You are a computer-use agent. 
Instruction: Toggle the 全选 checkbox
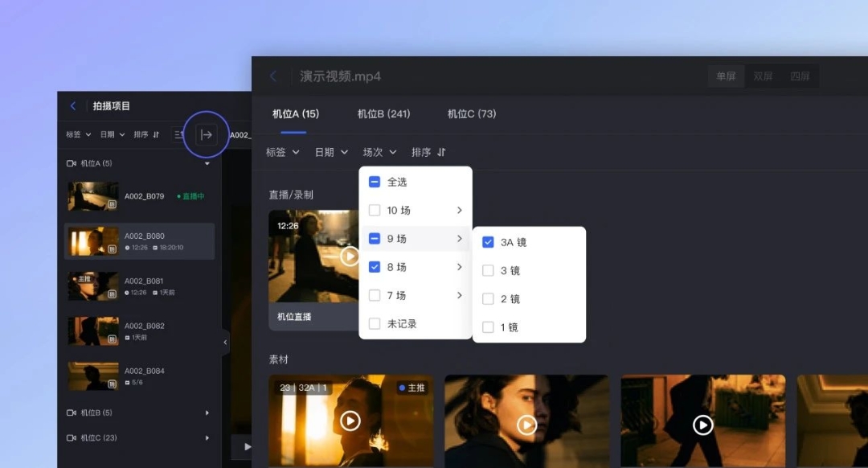[375, 182]
